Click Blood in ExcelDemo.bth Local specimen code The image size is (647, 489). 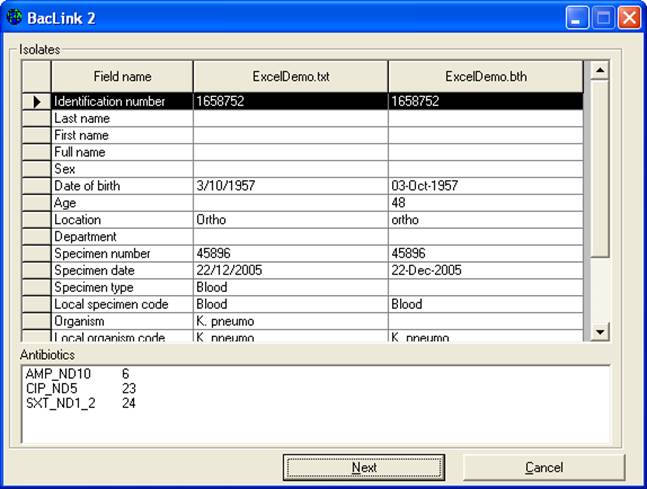(486, 305)
